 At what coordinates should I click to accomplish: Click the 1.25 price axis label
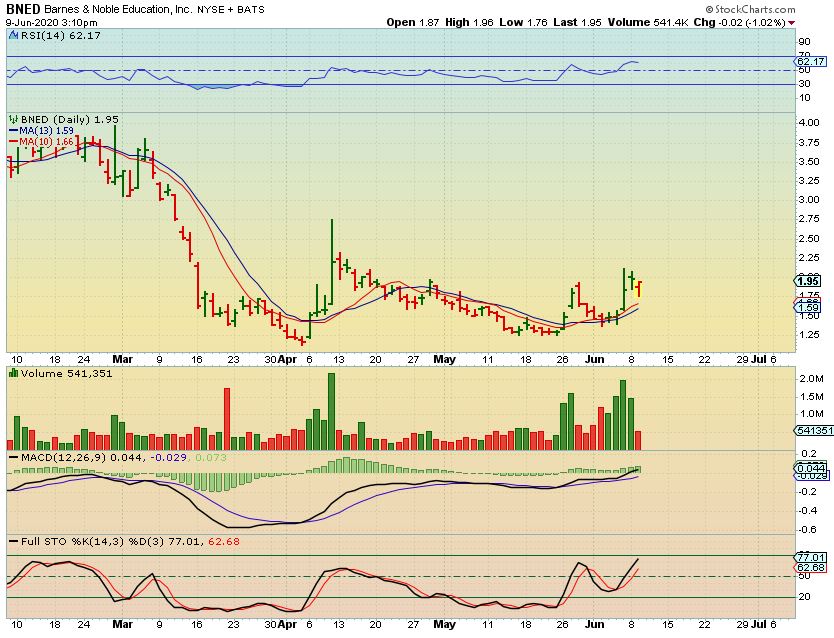coord(808,334)
